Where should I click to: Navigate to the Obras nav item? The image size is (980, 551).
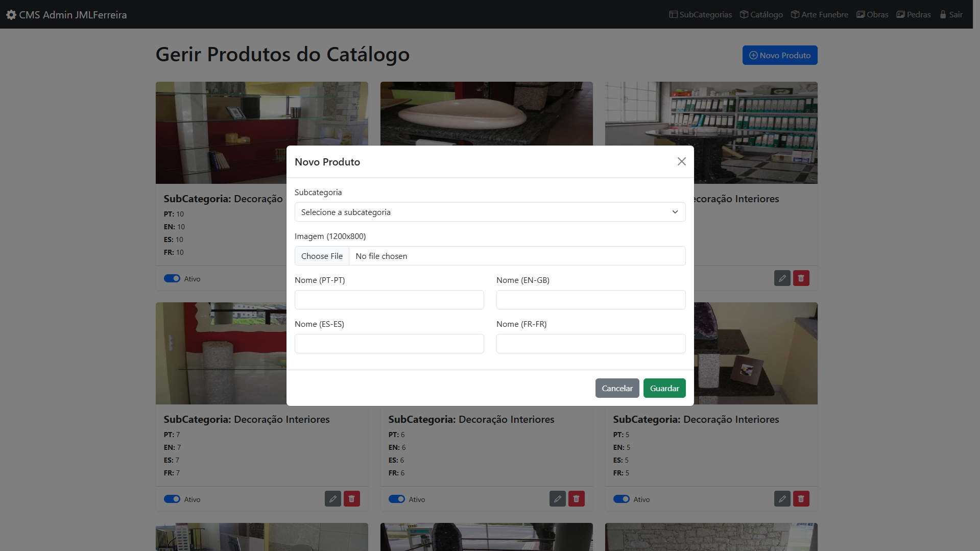pyautogui.click(x=872, y=14)
